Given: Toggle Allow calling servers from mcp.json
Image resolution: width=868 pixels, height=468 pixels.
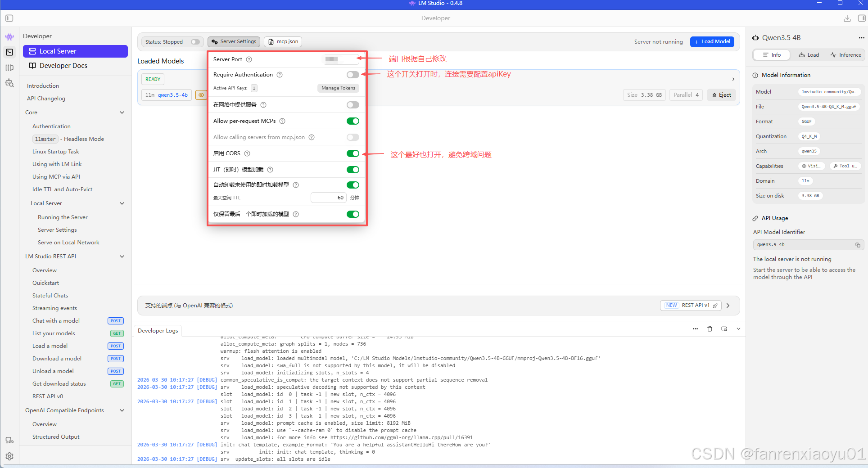Looking at the screenshot, I should [353, 137].
